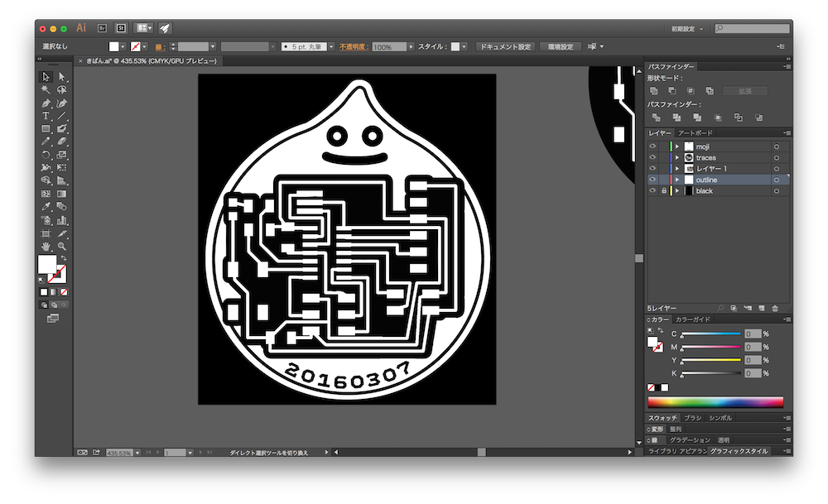This screenshot has width=828, height=504.
Task: Hide the black layer
Action: [x=652, y=191]
